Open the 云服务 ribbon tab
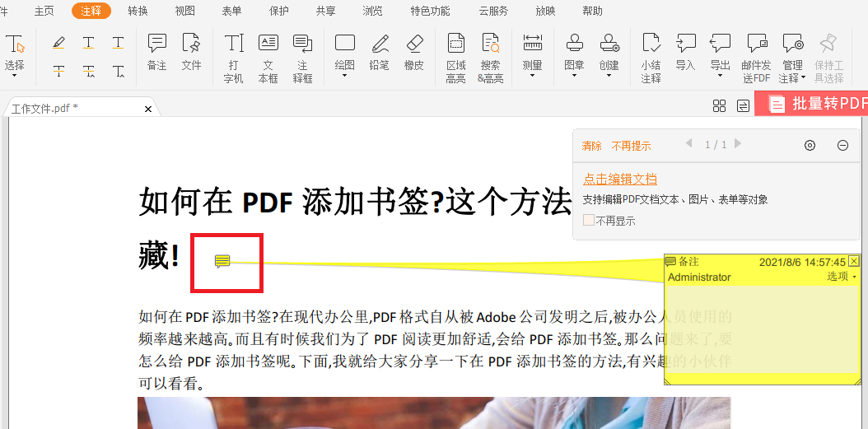Image resolution: width=868 pixels, height=429 pixels. click(493, 11)
